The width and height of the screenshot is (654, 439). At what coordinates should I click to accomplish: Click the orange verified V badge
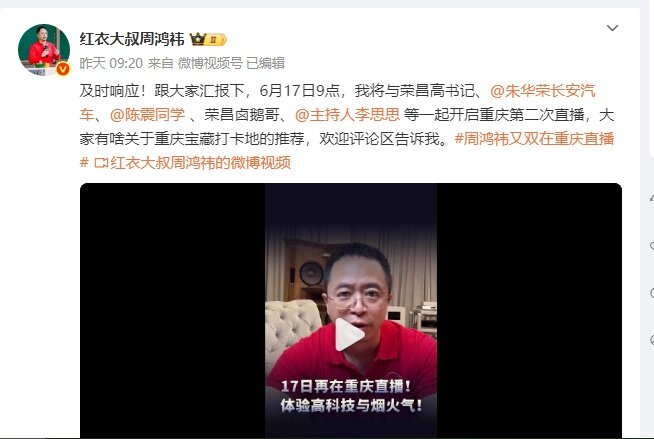[x=63, y=69]
